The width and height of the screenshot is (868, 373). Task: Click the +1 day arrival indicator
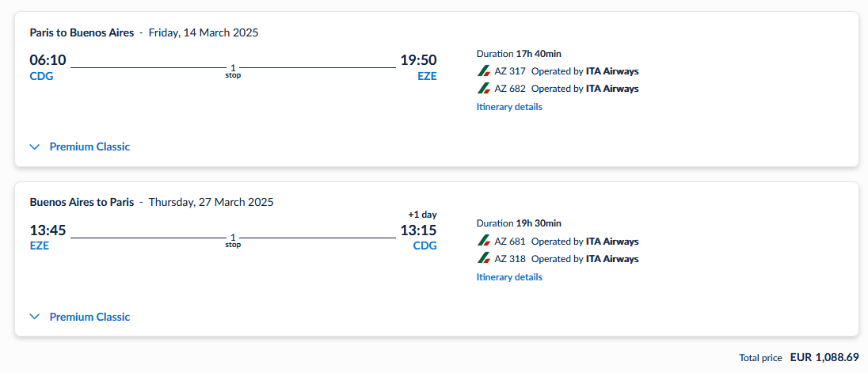coord(422,215)
